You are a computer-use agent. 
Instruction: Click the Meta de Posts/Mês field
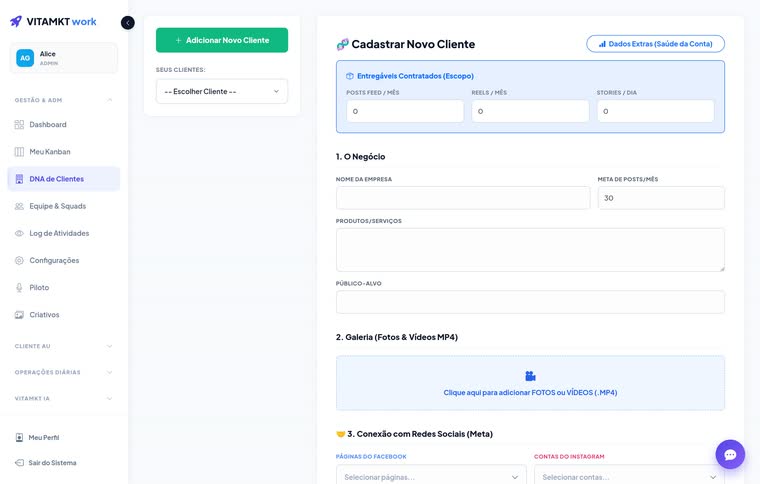661,198
